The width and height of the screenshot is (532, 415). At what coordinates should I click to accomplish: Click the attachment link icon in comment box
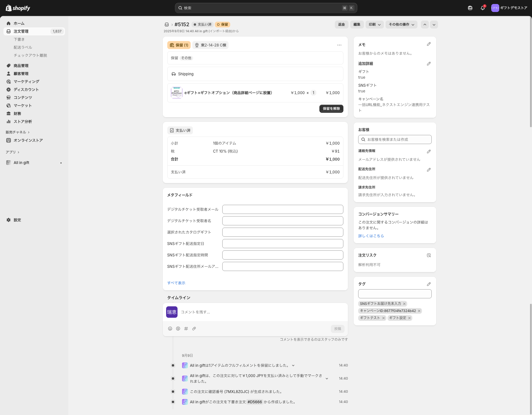194,329
